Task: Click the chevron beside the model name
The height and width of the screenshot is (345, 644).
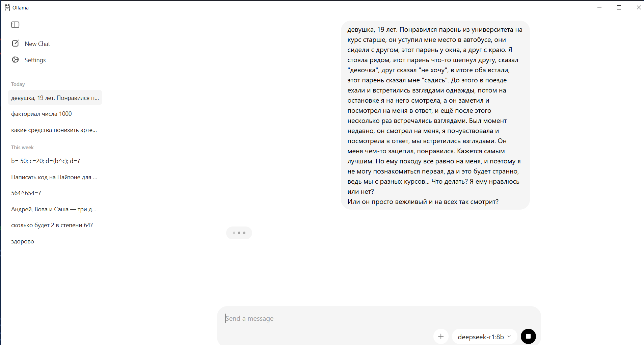Action: coord(509,337)
